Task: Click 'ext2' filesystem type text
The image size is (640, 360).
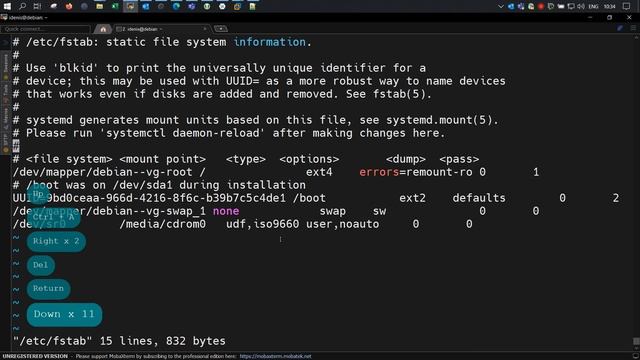Action: point(412,198)
